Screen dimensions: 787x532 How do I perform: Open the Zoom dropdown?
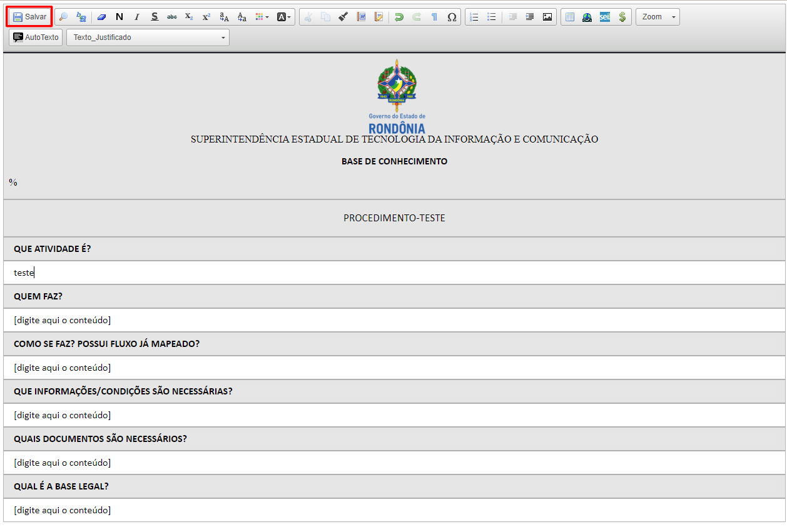(x=657, y=17)
